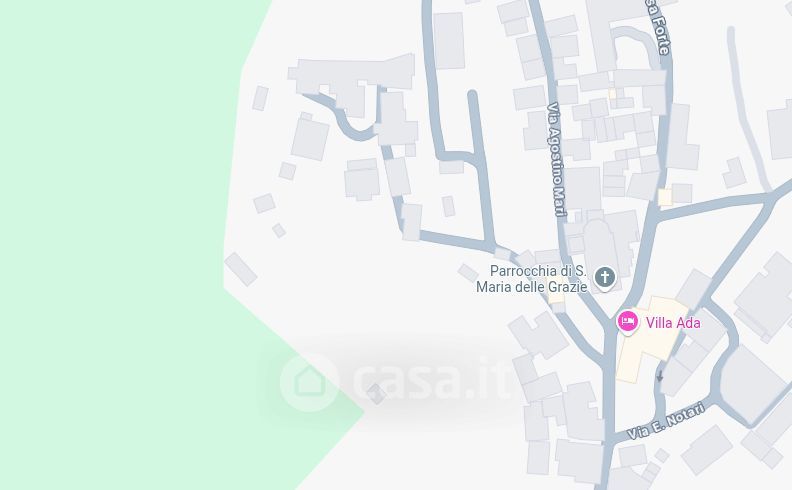Click the one-way arrow below Villa Ada
This screenshot has width=792, height=490.
(x=660, y=376)
